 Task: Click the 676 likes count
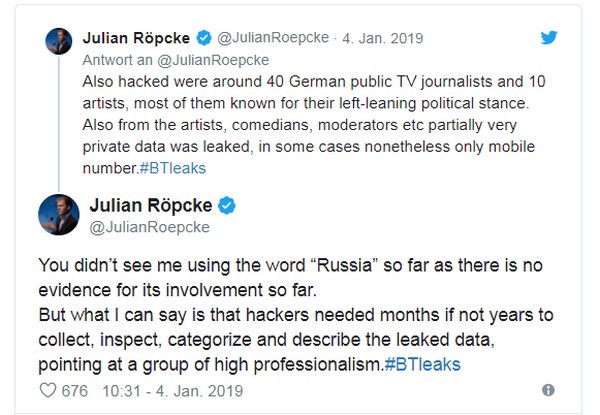(x=76, y=389)
